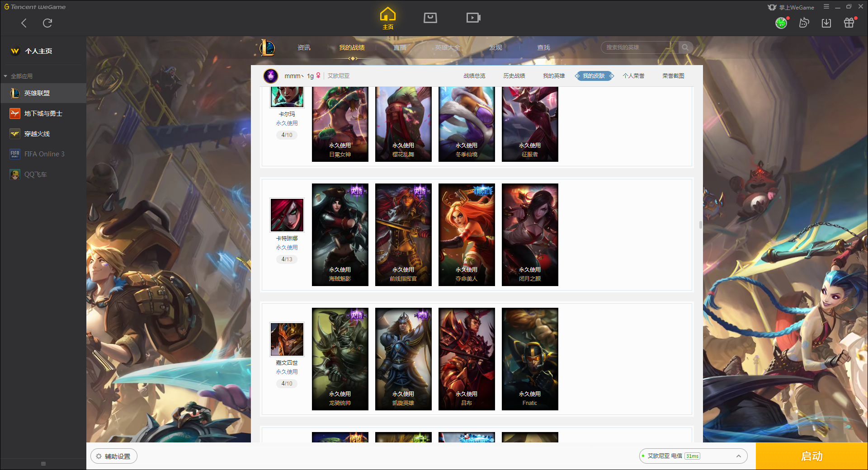Open the 主页 home icon
Screen dimensions: 868x470
tap(388, 18)
